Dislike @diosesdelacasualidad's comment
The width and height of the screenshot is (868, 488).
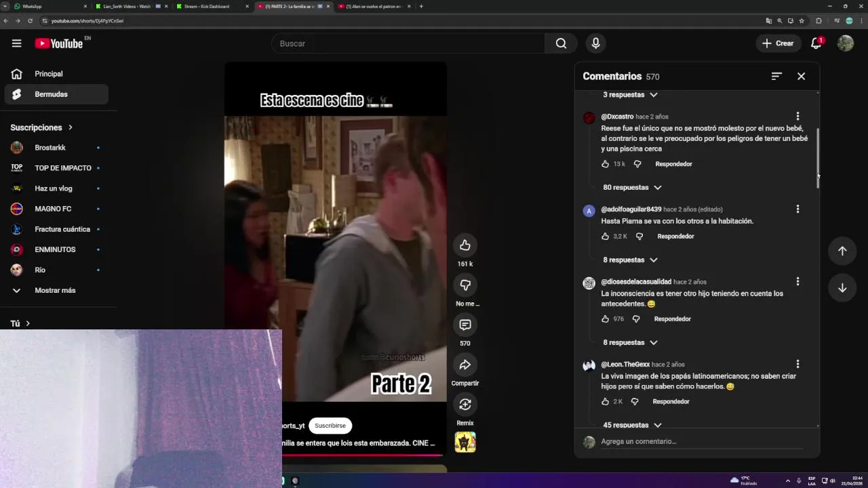point(636,319)
